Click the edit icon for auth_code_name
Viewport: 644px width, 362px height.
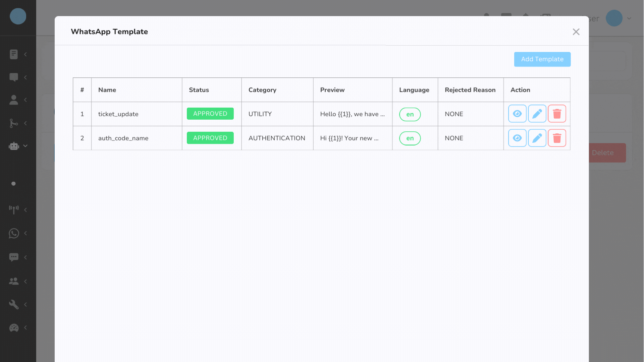[537, 138]
